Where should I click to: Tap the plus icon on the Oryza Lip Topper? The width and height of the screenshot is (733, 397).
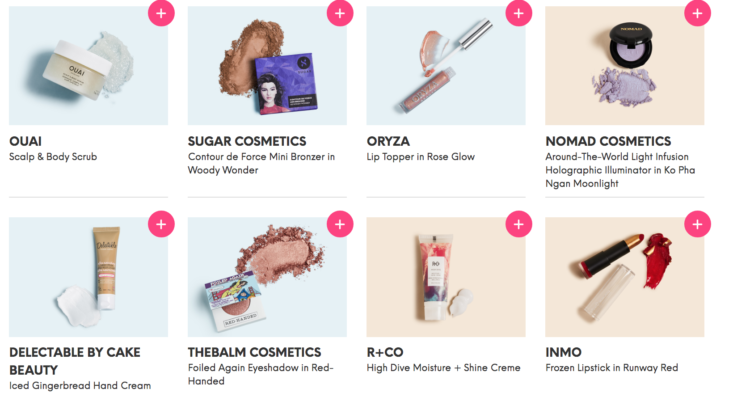point(518,13)
